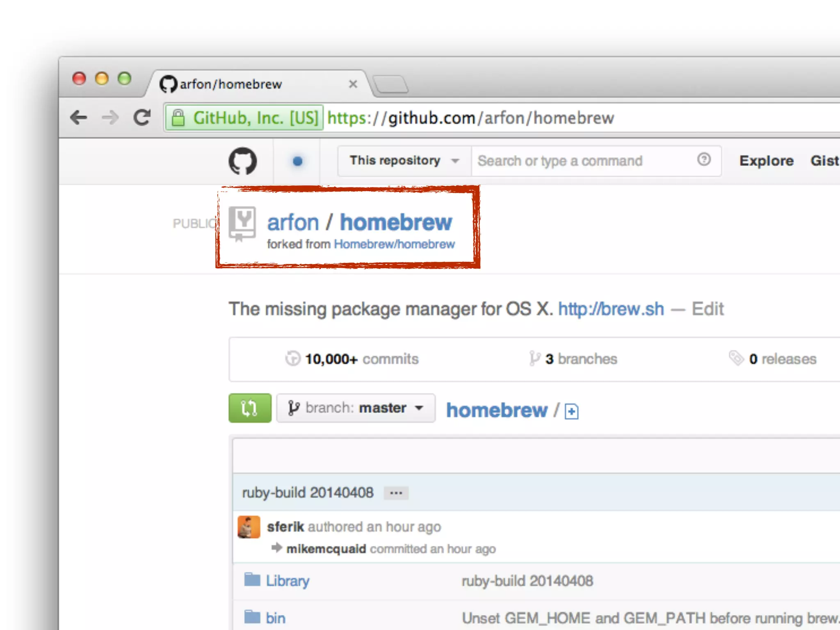Viewport: 840px width, 630px height.
Task: Click the green compare and review button
Action: [249, 408]
